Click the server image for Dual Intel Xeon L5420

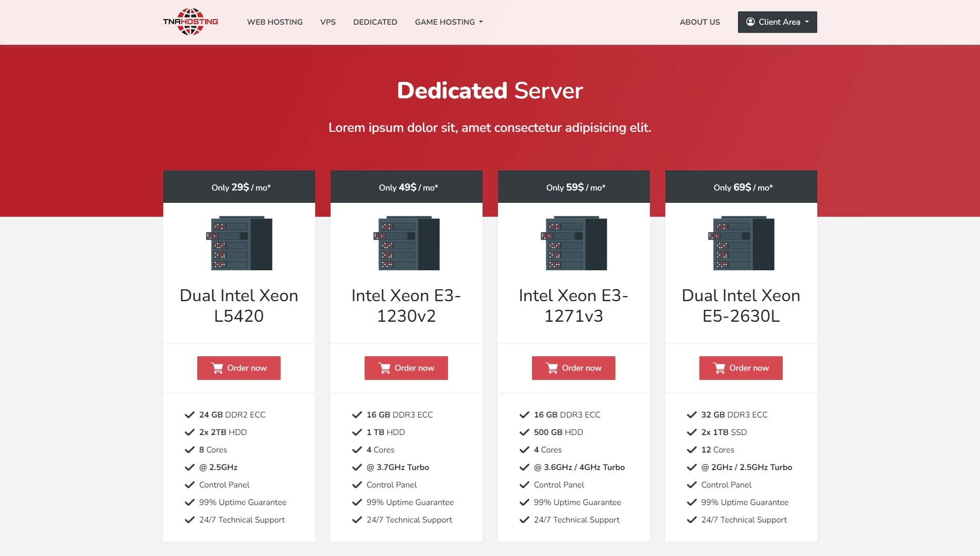(x=239, y=243)
